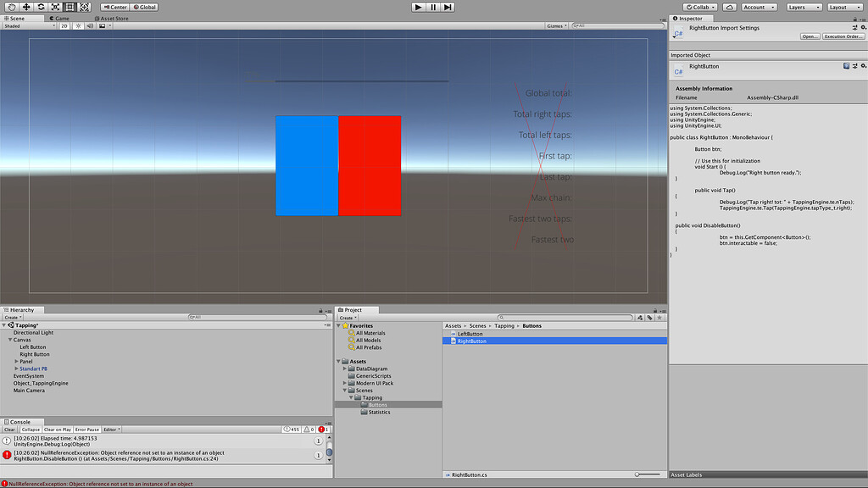Select the Scale tool
This screenshot has width=868, height=488.
click(55, 7)
